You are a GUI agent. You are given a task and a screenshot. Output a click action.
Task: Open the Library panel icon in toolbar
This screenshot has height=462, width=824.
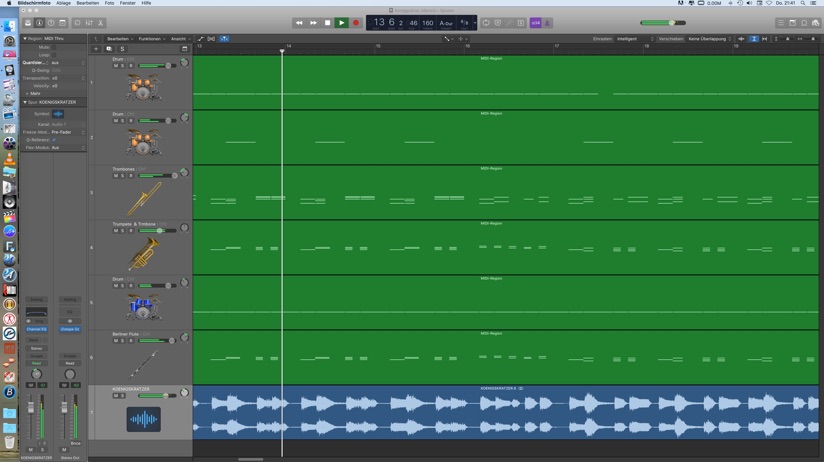tap(28, 23)
